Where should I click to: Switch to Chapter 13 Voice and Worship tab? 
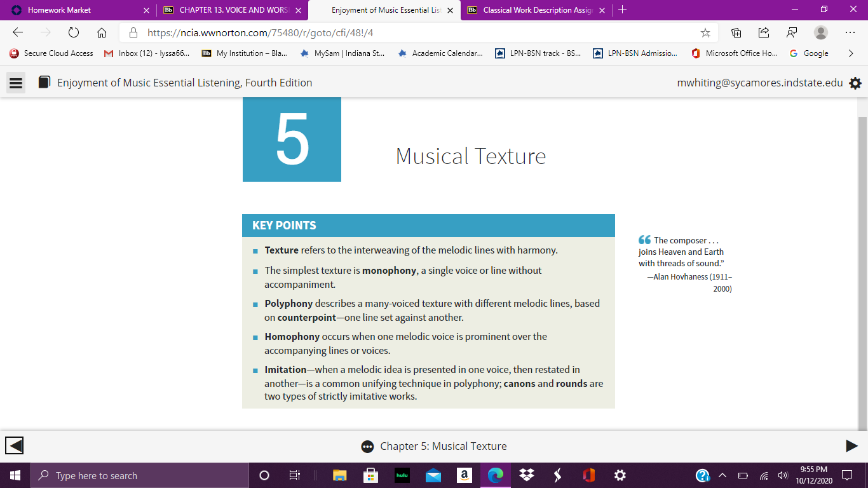point(232,10)
